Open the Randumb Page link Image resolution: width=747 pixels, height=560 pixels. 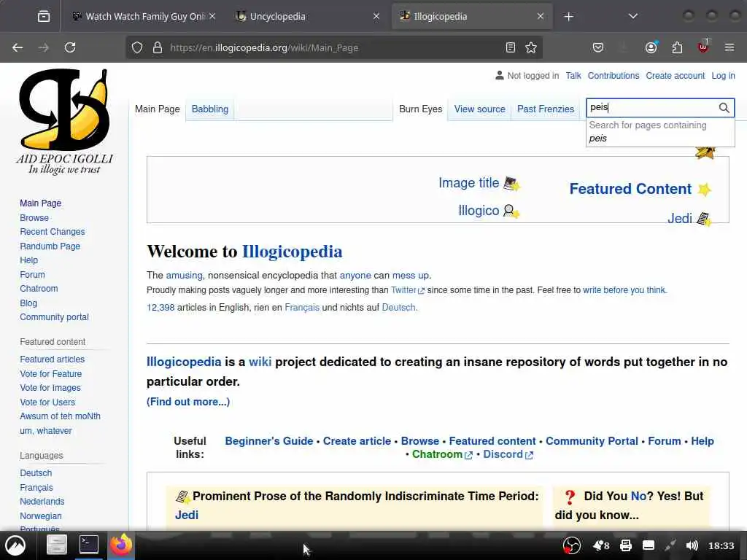click(x=50, y=246)
